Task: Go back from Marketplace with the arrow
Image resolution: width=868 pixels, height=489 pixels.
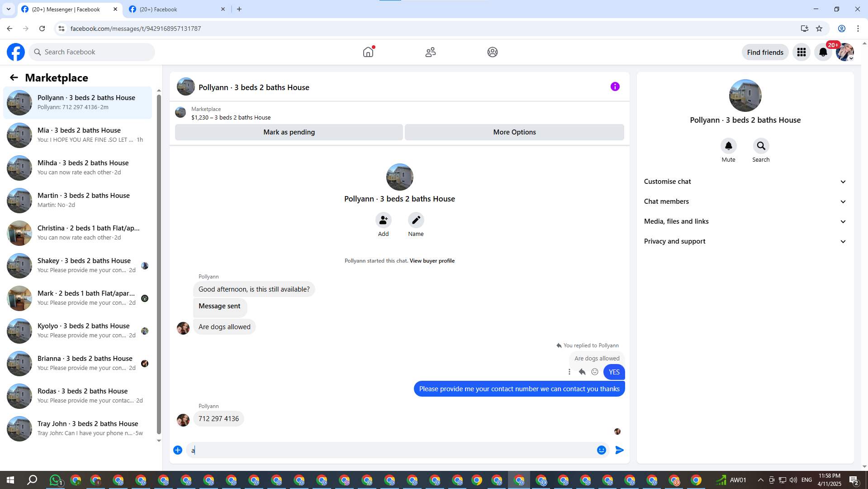Action: pyautogui.click(x=14, y=78)
